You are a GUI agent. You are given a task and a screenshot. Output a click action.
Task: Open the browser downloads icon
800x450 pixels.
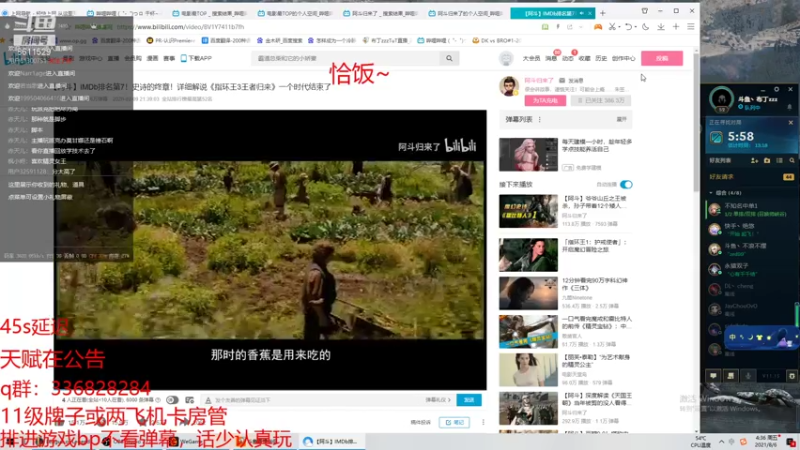click(661, 27)
